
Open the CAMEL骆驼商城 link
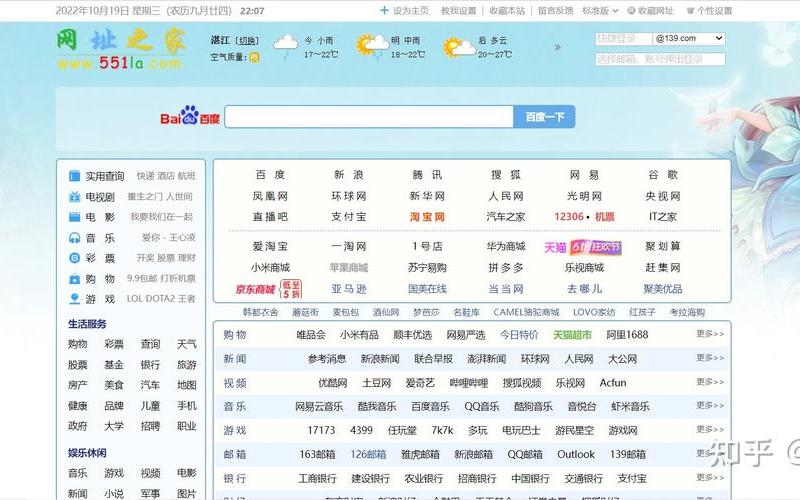tap(527, 312)
